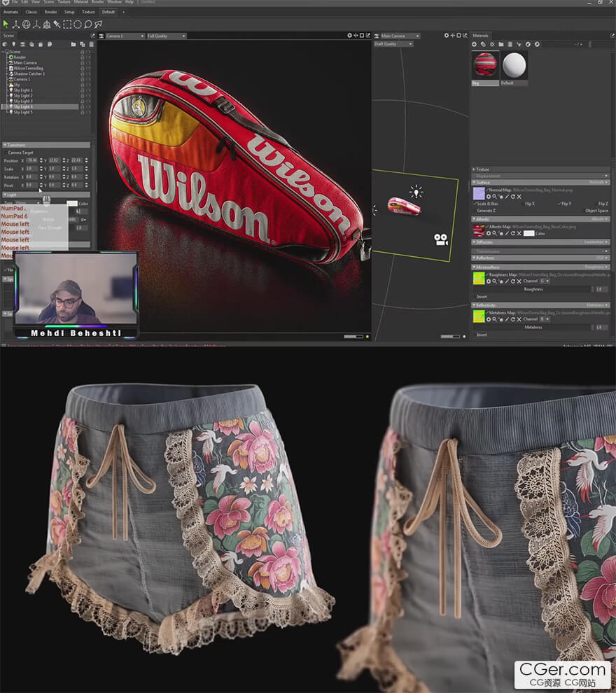This screenshot has height=693, width=616.
Task: Select the Render object in scene tree
Action: tap(20, 57)
